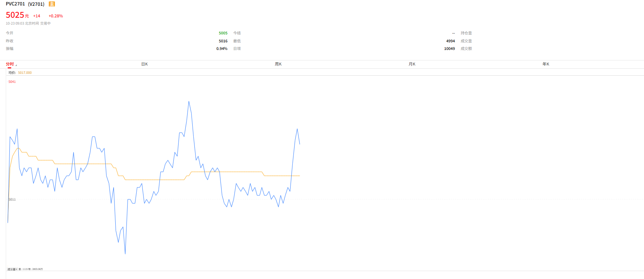The width and height of the screenshot is (644, 279).
Task: Click the 10049 daily increase value
Action: [450, 48]
